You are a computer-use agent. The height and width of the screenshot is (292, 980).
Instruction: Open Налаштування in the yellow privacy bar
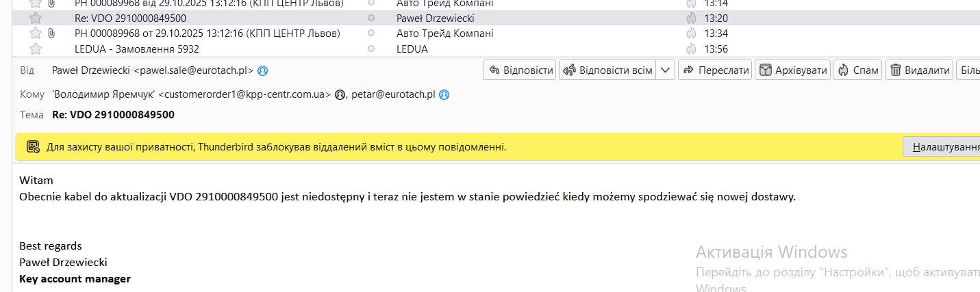click(x=942, y=147)
